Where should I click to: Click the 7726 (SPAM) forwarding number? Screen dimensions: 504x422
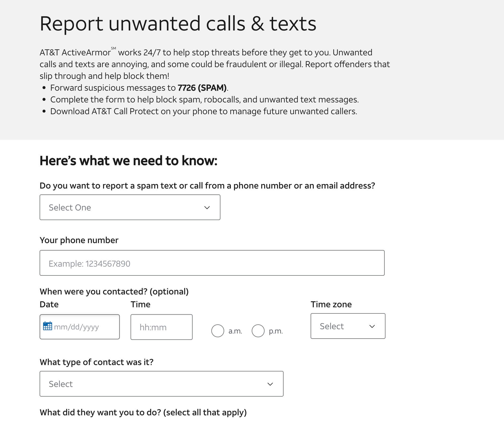(x=202, y=87)
